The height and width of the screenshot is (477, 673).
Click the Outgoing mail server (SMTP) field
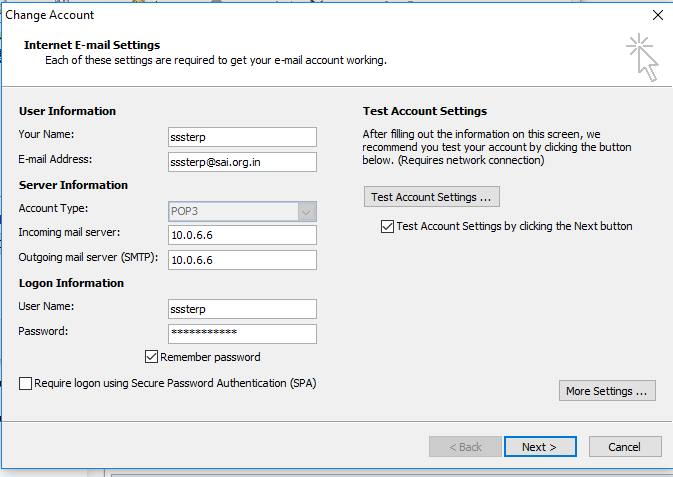pos(242,260)
